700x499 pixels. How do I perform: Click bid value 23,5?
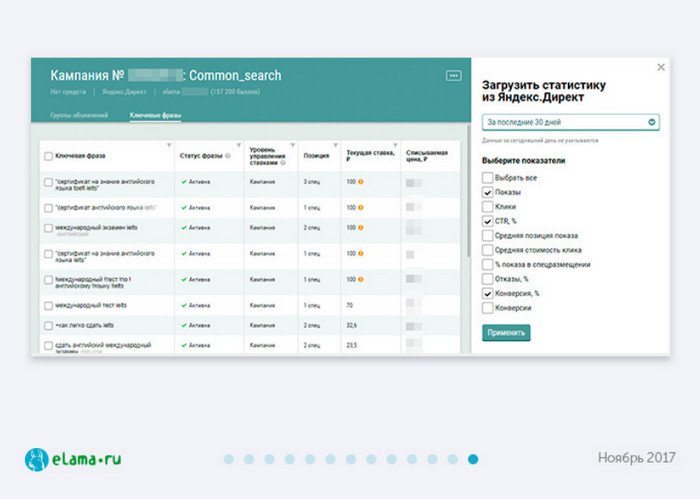[x=351, y=345]
